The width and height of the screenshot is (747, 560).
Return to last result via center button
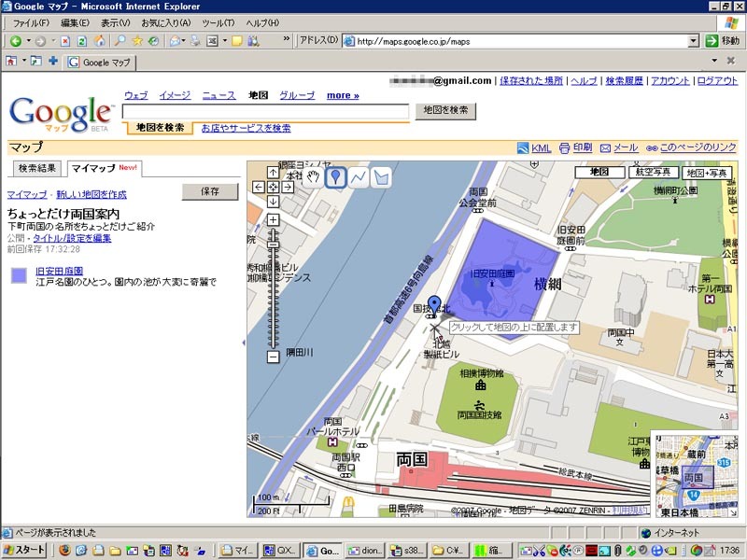point(273,187)
